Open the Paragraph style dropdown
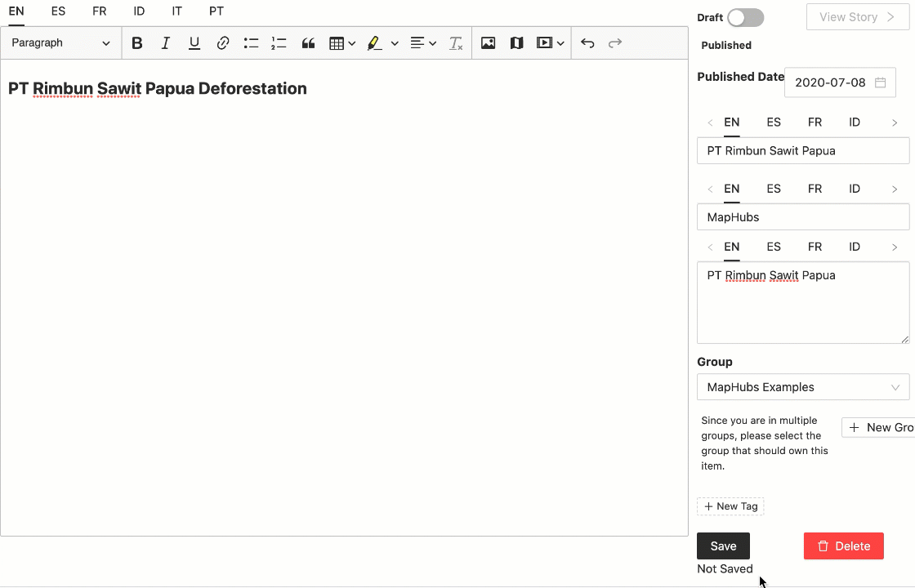Screen dimensions: 915x588 60,43
